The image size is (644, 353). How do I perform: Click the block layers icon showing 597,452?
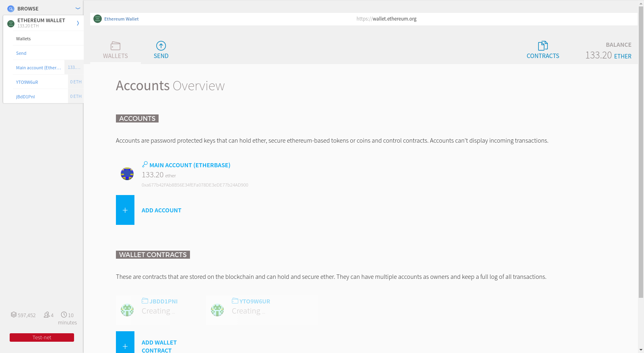click(x=14, y=315)
